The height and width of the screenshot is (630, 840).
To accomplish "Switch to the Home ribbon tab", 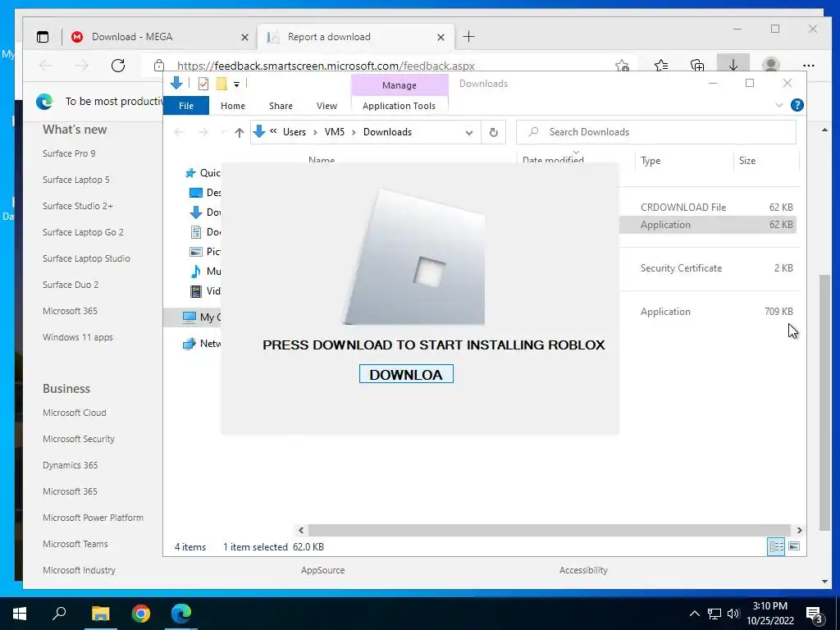I will click(x=232, y=106).
